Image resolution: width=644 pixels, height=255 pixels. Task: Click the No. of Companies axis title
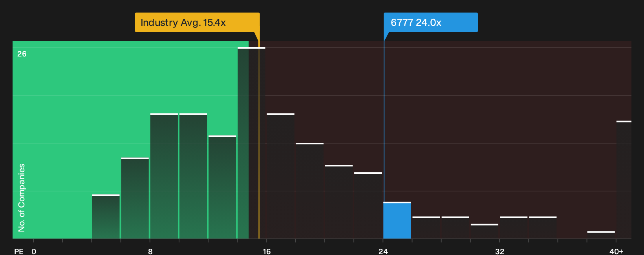pyautogui.click(x=22, y=197)
